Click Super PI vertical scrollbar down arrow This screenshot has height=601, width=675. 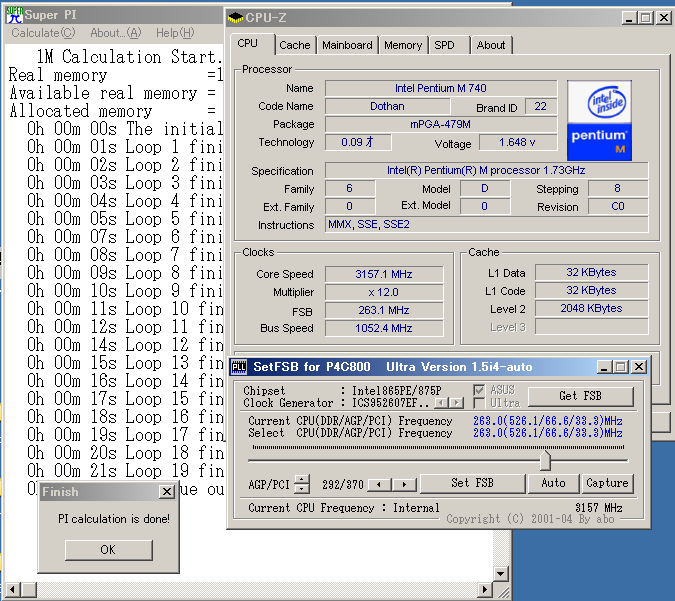tap(501, 573)
